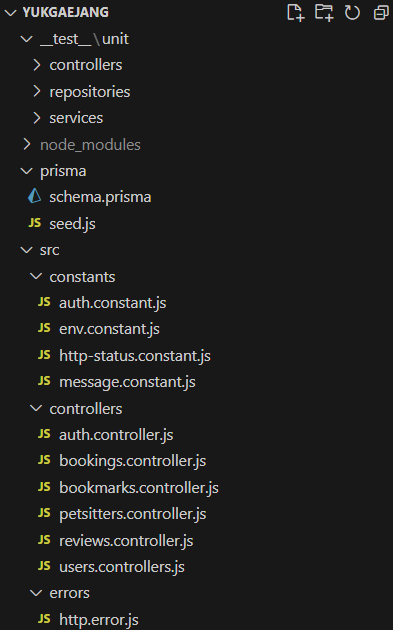Image resolution: width=393 pixels, height=630 pixels.
Task: Open seed.js file
Action: pos(72,223)
